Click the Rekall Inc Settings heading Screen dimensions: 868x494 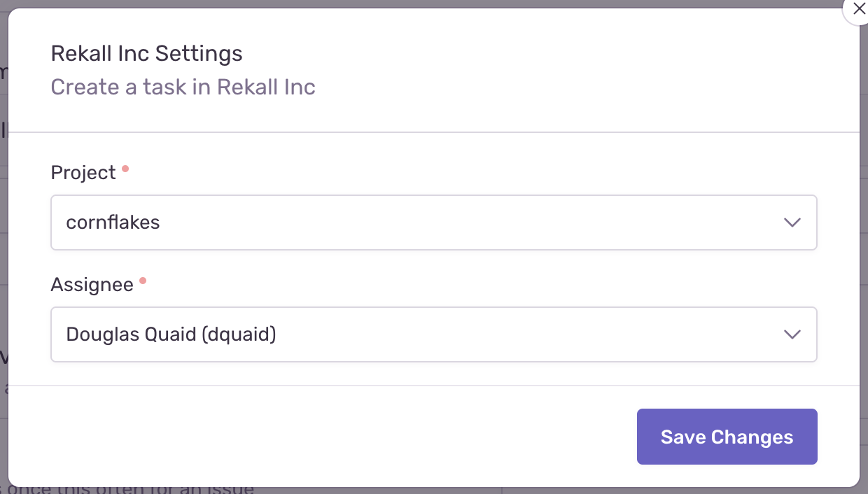(x=146, y=53)
